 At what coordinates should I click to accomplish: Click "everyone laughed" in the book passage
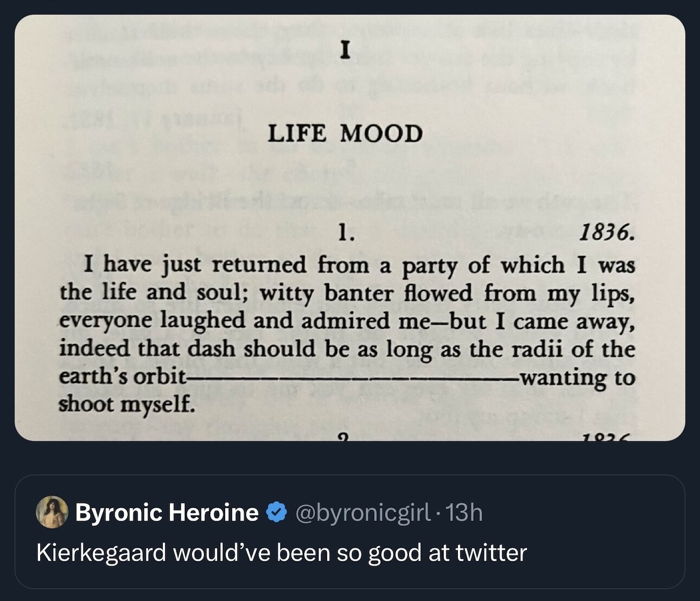[x=152, y=321]
